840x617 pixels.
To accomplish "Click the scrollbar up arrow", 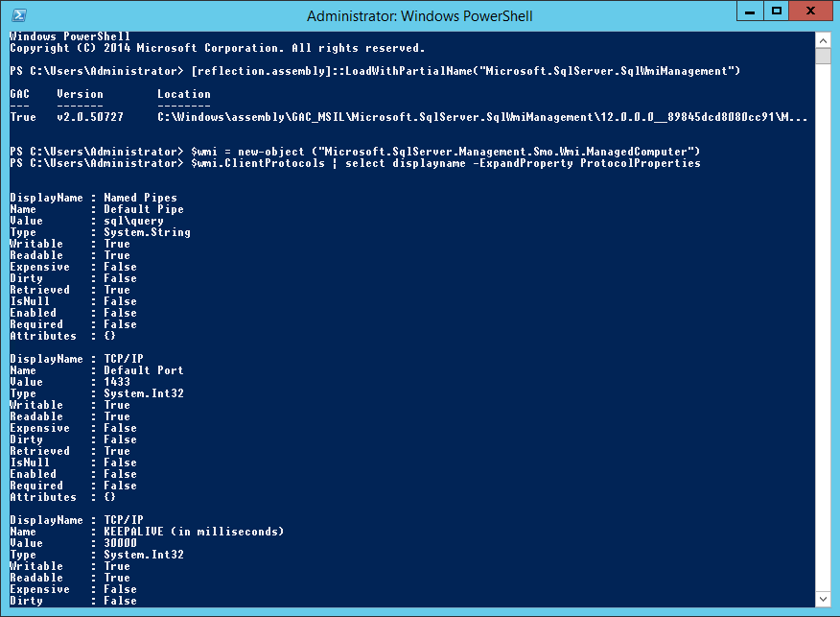I will click(x=823, y=40).
